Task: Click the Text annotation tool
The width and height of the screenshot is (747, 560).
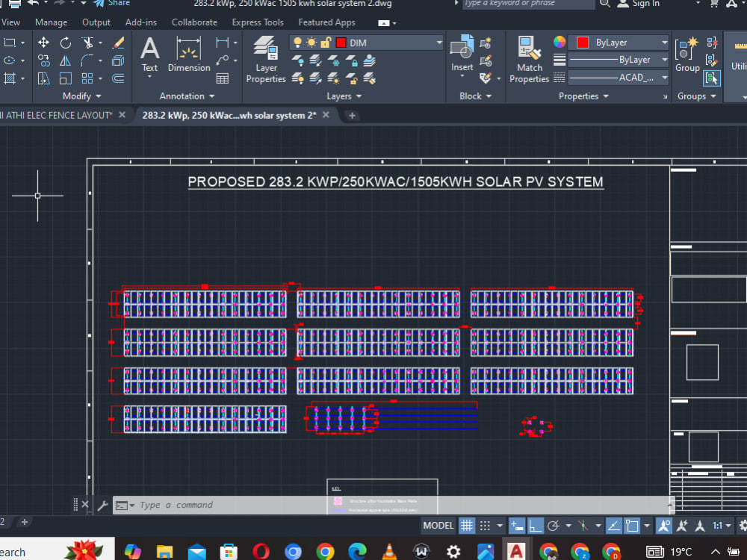Action: click(149, 54)
